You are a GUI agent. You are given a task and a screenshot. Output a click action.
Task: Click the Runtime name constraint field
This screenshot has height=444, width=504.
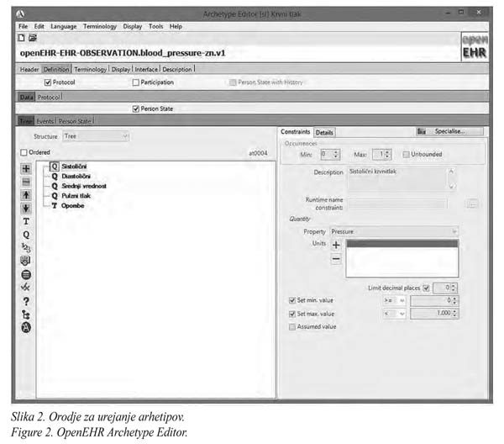pyautogui.click(x=397, y=204)
